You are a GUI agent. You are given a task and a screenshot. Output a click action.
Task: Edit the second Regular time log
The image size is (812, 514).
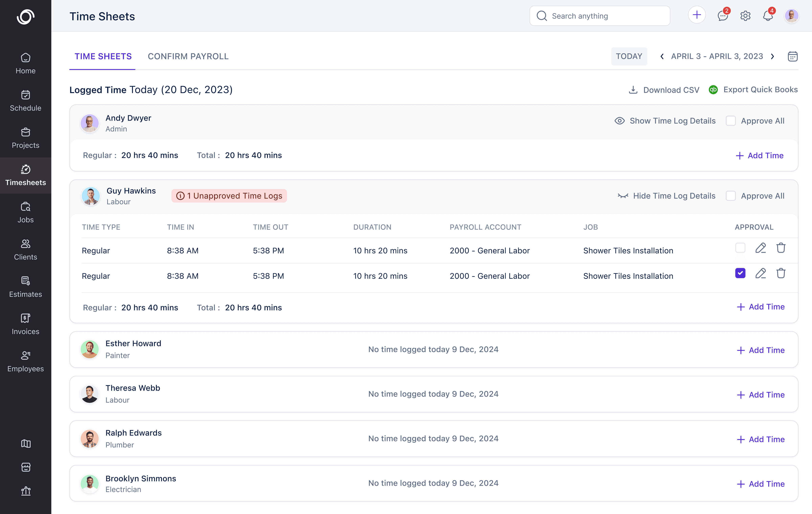(760, 273)
